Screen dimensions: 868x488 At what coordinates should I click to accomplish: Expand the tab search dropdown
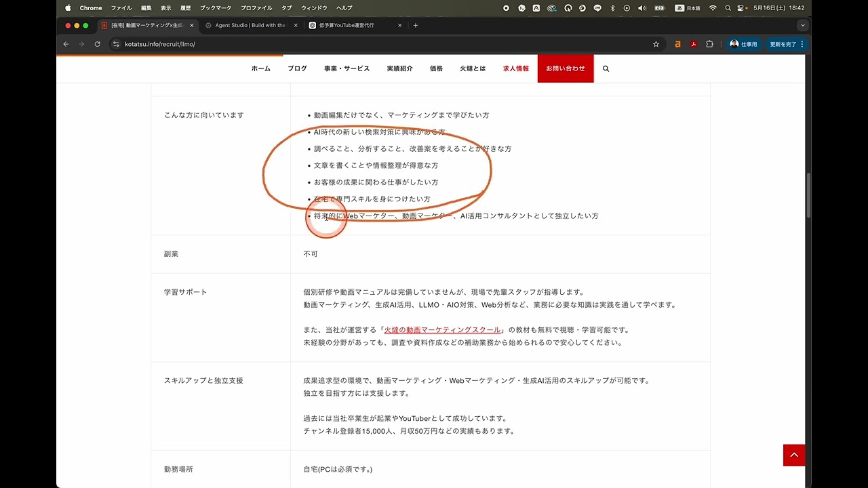click(x=803, y=26)
